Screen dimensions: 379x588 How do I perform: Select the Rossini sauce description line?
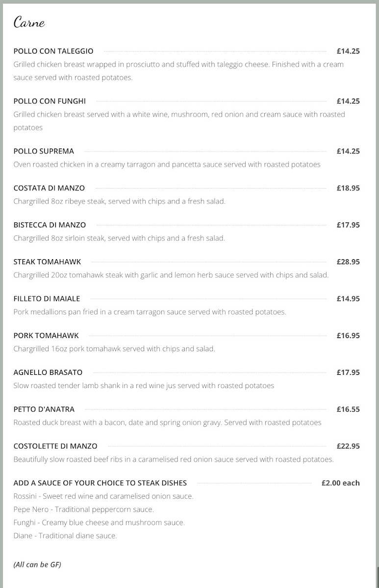click(x=103, y=496)
